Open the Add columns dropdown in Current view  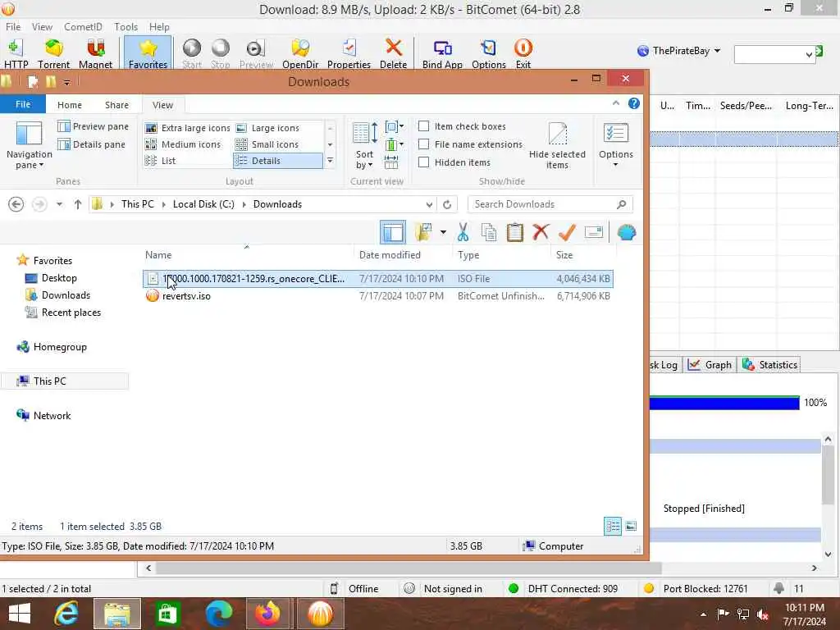[395, 144]
